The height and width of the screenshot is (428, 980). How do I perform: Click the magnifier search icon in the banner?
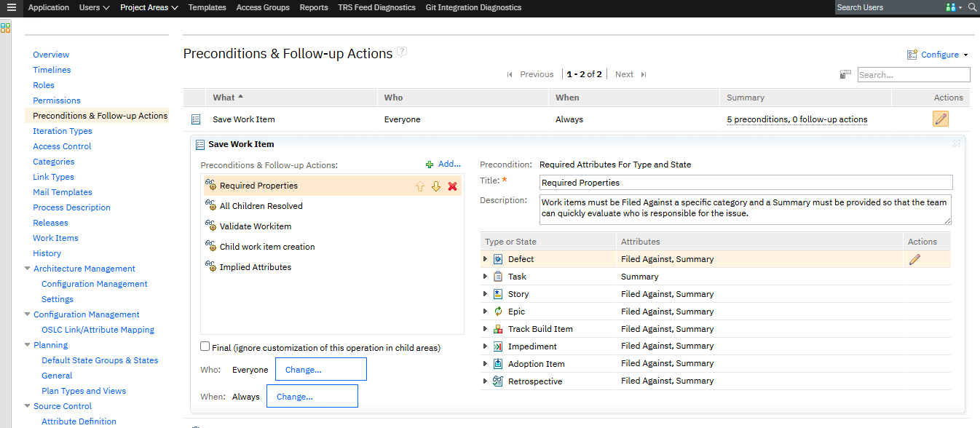pyautogui.click(x=973, y=7)
